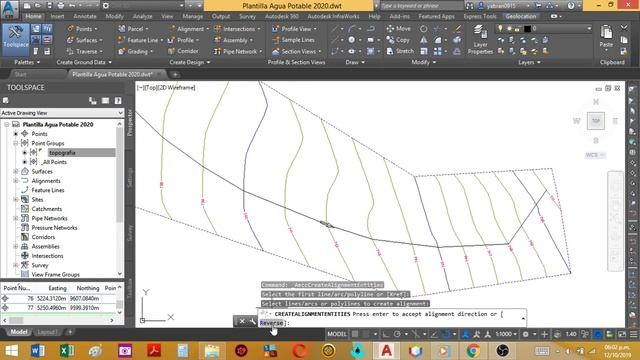Expand the Create Design panel
Image resolution: width=640 pixels, height=360 pixels.
[190, 62]
